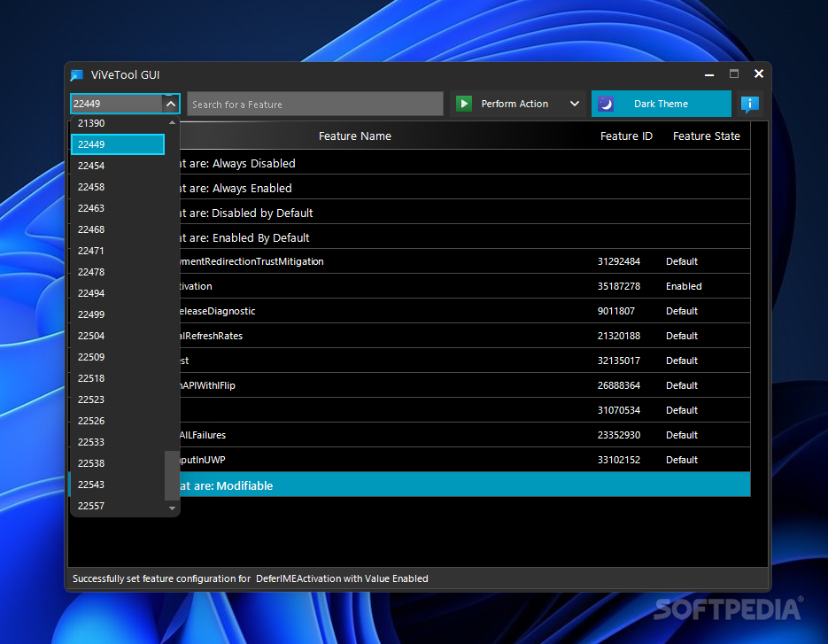828x644 pixels.
Task: Select the RefreshRates feature row
Action: (465, 336)
